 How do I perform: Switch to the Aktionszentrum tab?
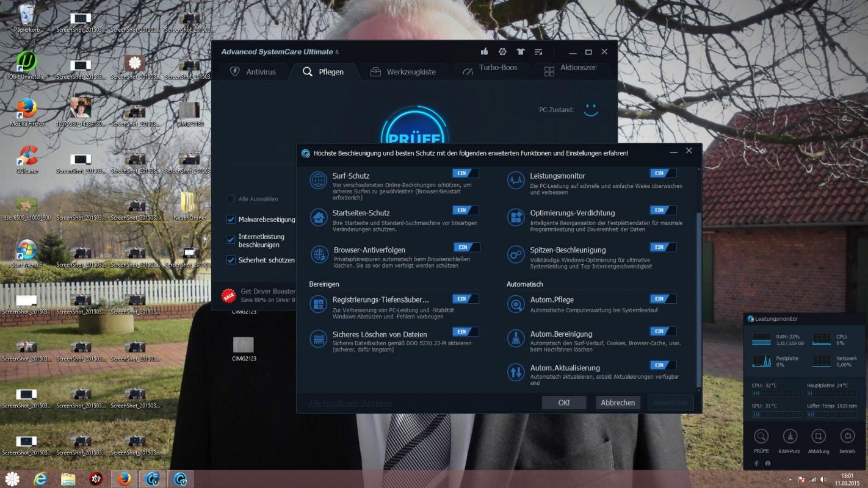pos(570,71)
